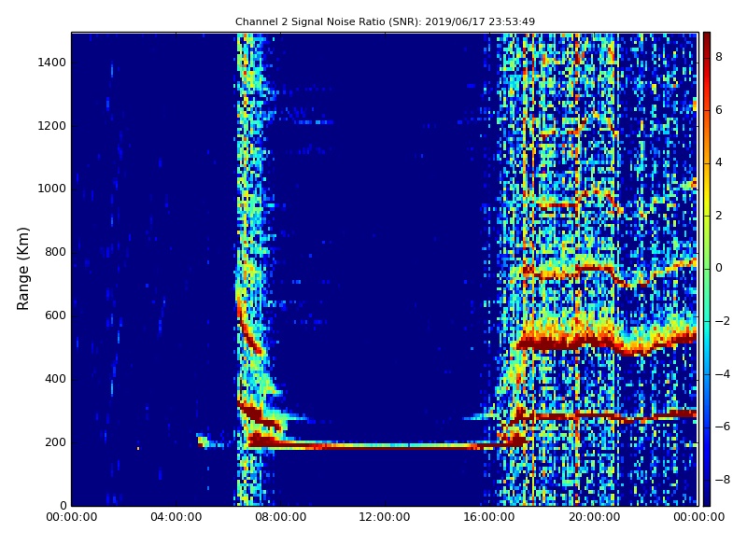The image size is (747, 560).
Task: Click the 800 range tick label
Action: pyautogui.click(x=55, y=252)
